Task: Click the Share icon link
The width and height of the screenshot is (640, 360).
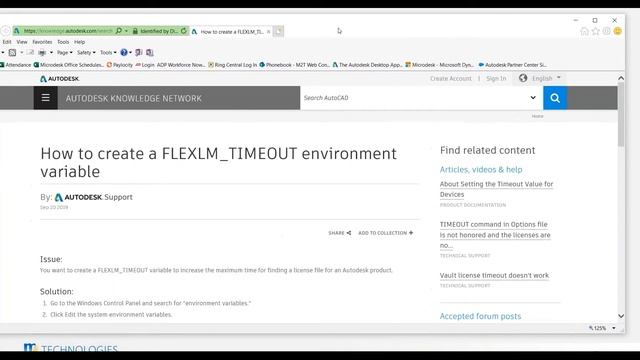Action: (340, 233)
